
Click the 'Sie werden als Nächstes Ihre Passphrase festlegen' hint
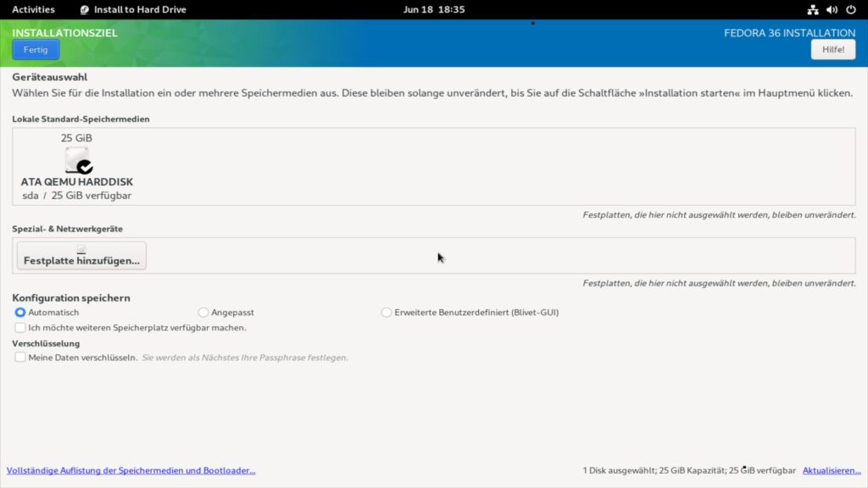(x=245, y=358)
